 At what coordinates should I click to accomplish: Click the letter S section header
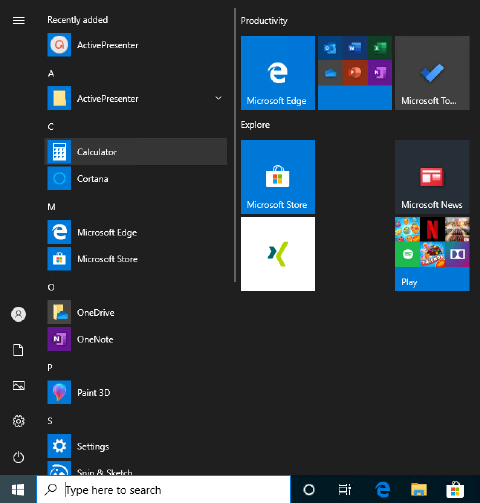50,421
